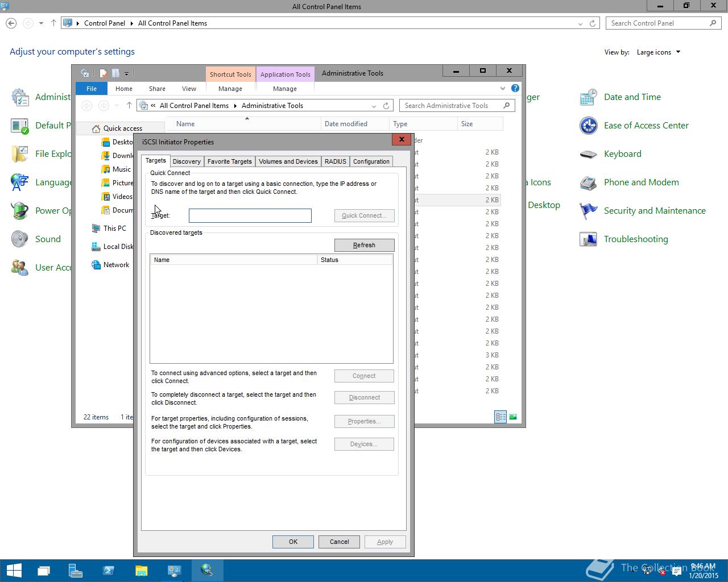Open recent locations dropdown in Control Panel
This screenshot has width=728, height=582.
click(41, 23)
